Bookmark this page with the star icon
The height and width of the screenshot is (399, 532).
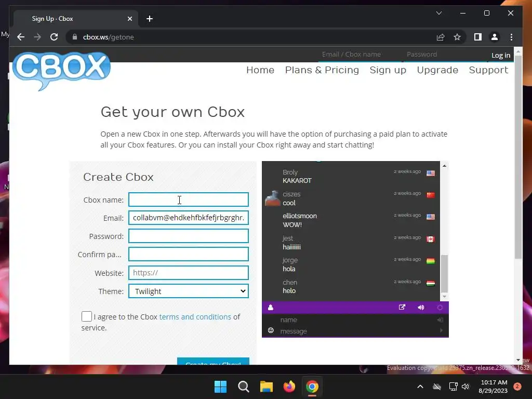457,37
